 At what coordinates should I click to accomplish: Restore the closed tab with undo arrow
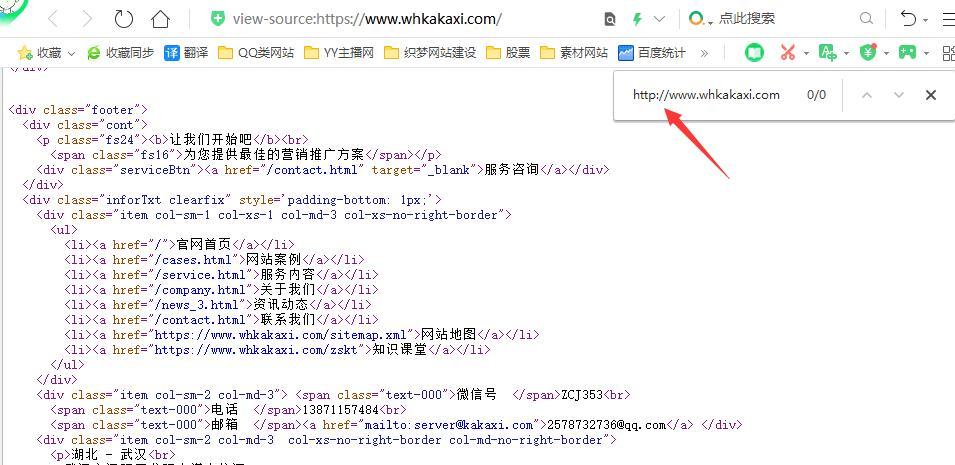pyautogui.click(x=908, y=19)
